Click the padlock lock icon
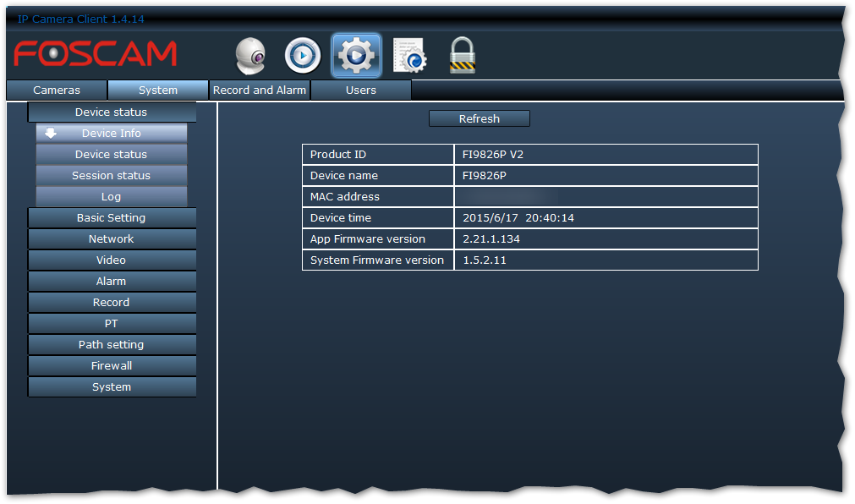This screenshot has width=855, height=504. click(x=462, y=56)
